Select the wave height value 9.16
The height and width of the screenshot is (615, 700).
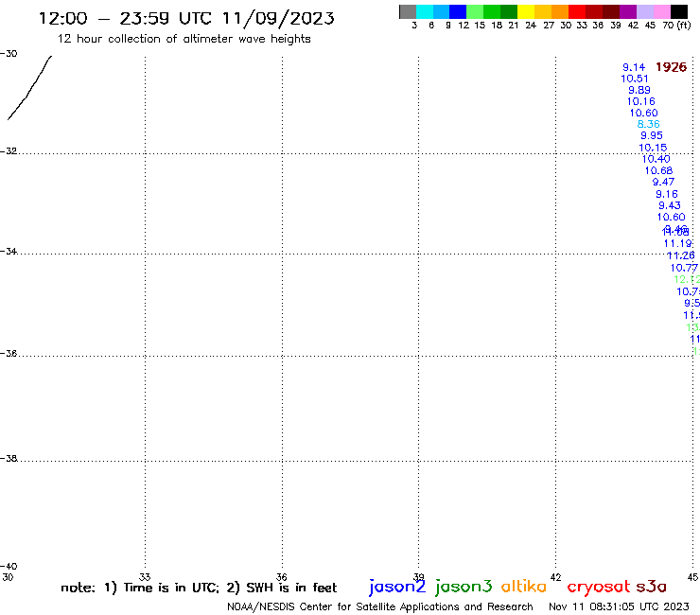[x=667, y=194]
